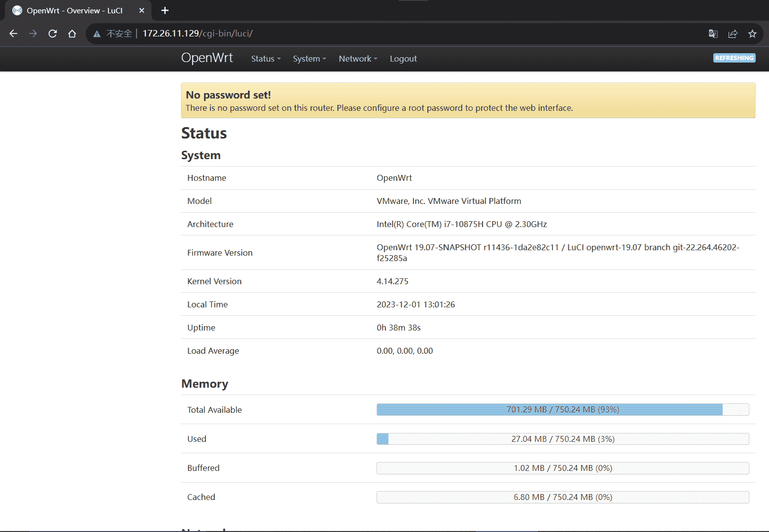
Task: Click the 'Memory' section heading
Action: [205, 384]
